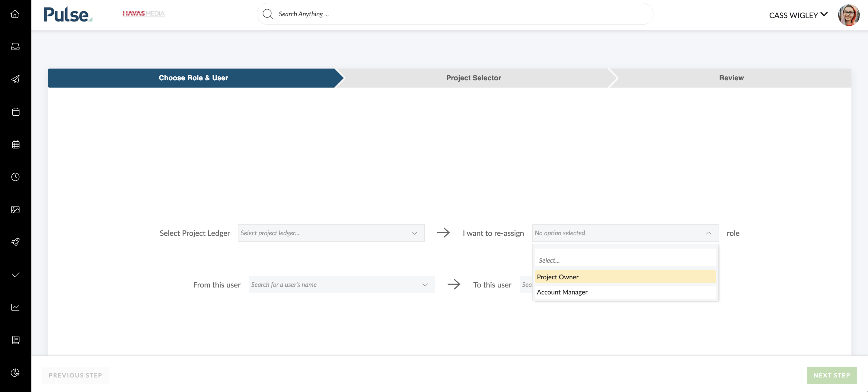Go to Choose Role & User step
The width and height of the screenshot is (868, 392).
point(193,78)
